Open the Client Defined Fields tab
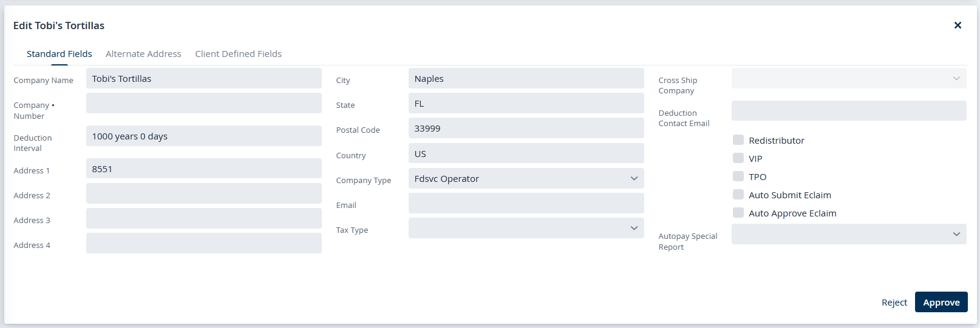The height and width of the screenshot is (328, 980). (238, 54)
